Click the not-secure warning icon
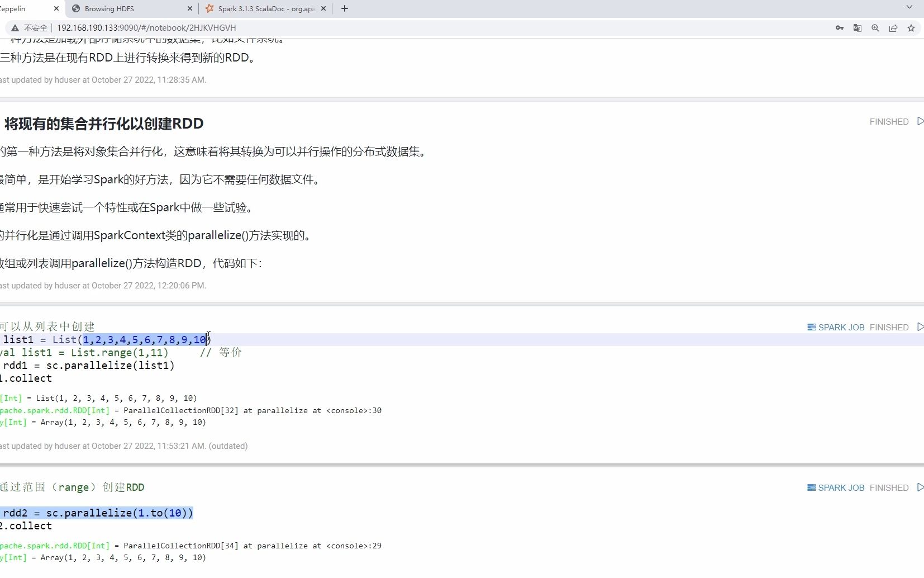924x578 pixels. coord(15,28)
